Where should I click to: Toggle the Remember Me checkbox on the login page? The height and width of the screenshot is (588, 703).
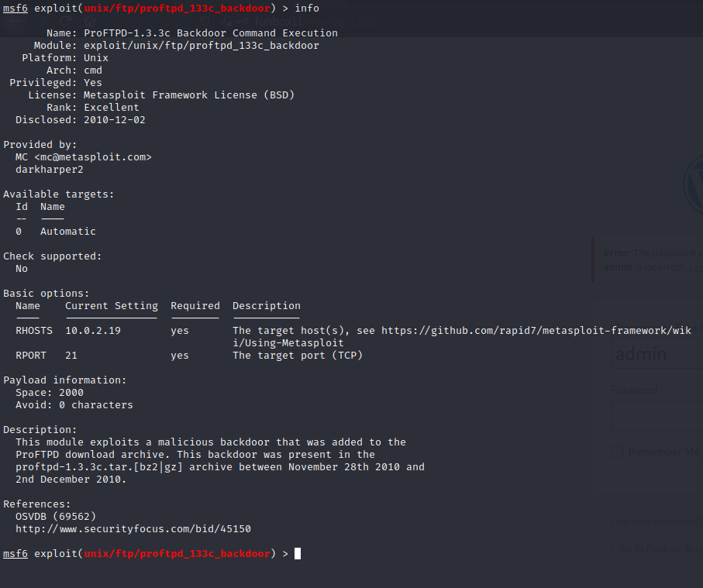coord(618,452)
